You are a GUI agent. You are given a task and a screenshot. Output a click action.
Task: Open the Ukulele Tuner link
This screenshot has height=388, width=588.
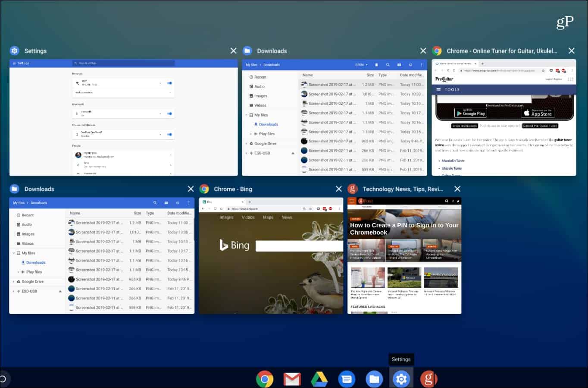(452, 168)
